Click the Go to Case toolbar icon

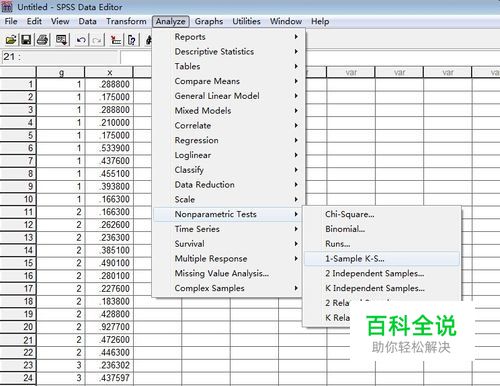point(116,40)
